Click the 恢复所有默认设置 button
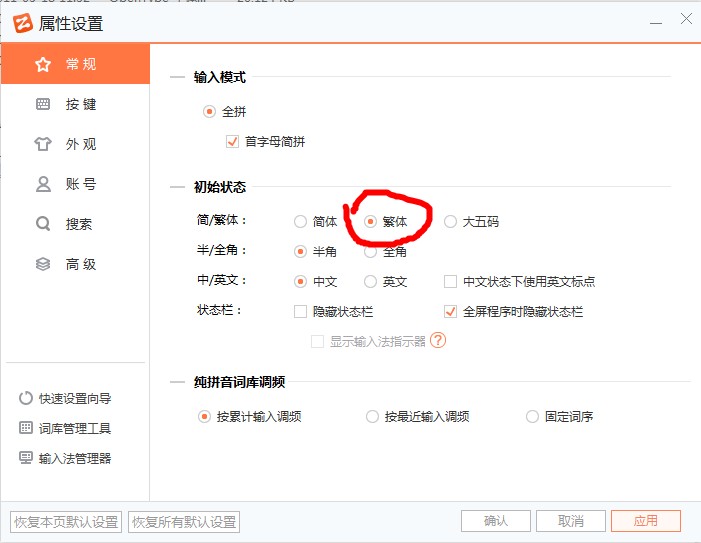This screenshot has height=543, width=701. pos(184,522)
